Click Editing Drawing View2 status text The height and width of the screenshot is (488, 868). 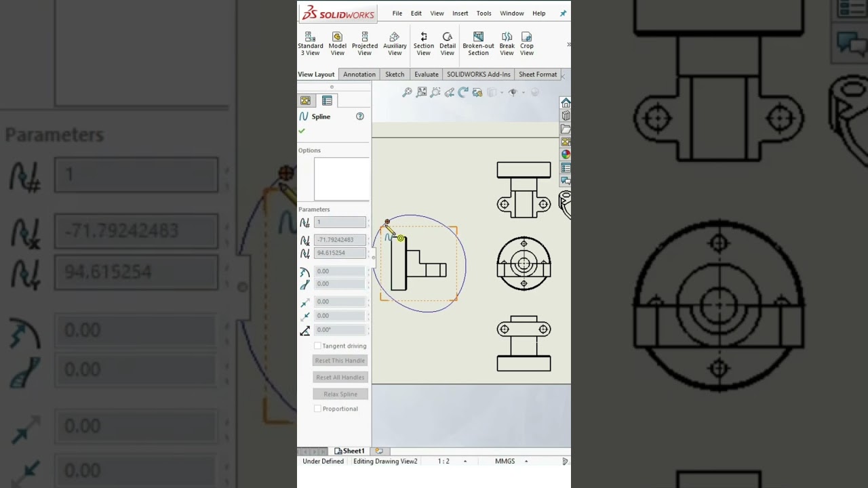[x=385, y=462]
